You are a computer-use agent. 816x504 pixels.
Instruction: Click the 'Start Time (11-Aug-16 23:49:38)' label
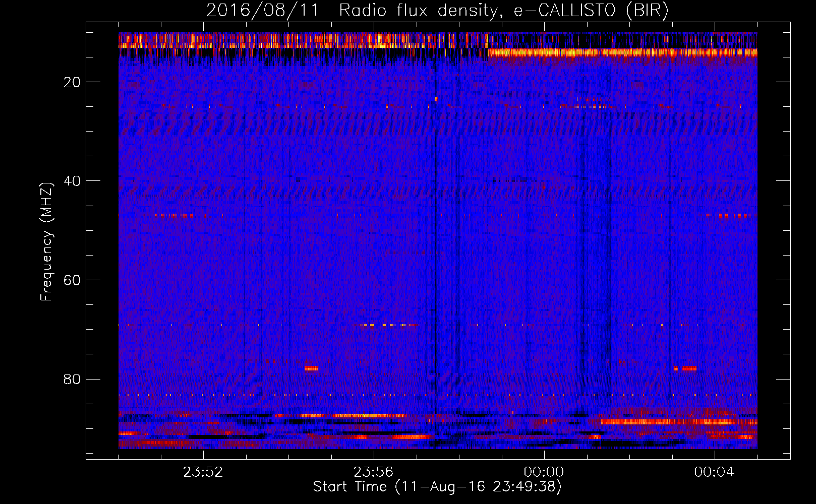point(437,487)
